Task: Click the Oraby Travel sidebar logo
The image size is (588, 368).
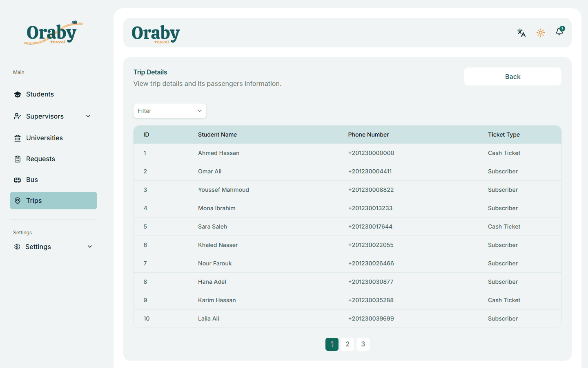Action: pos(53,33)
